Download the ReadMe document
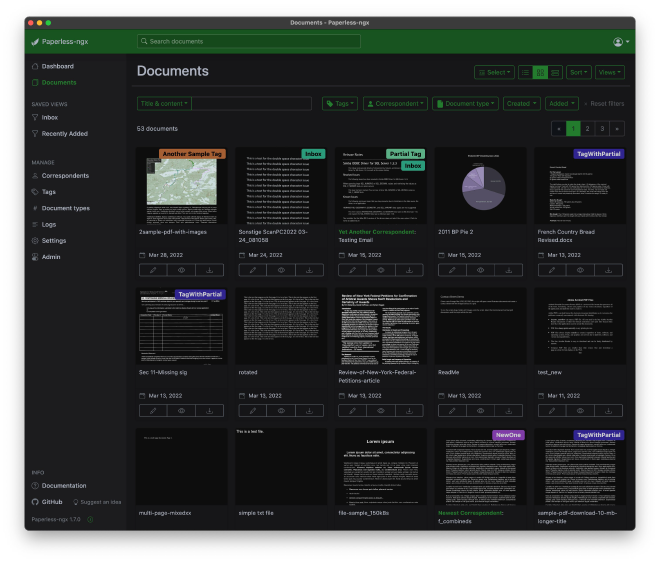 (x=509, y=411)
